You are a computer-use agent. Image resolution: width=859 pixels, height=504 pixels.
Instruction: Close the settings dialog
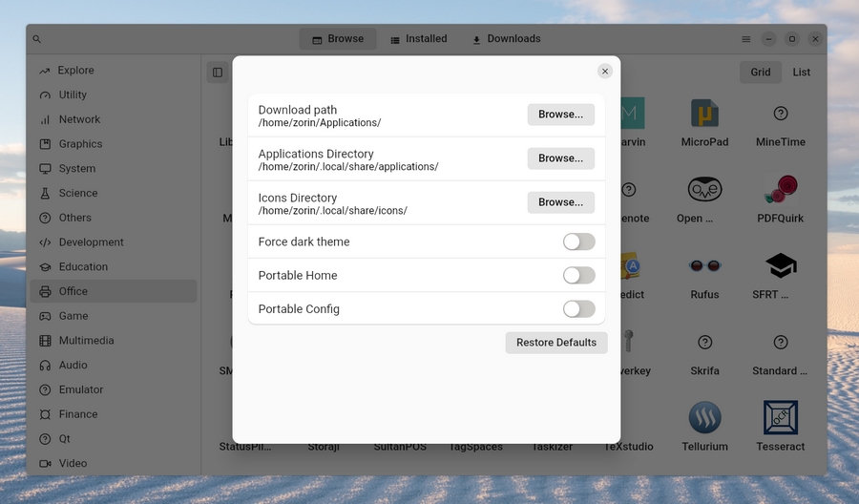(x=604, y=72)
